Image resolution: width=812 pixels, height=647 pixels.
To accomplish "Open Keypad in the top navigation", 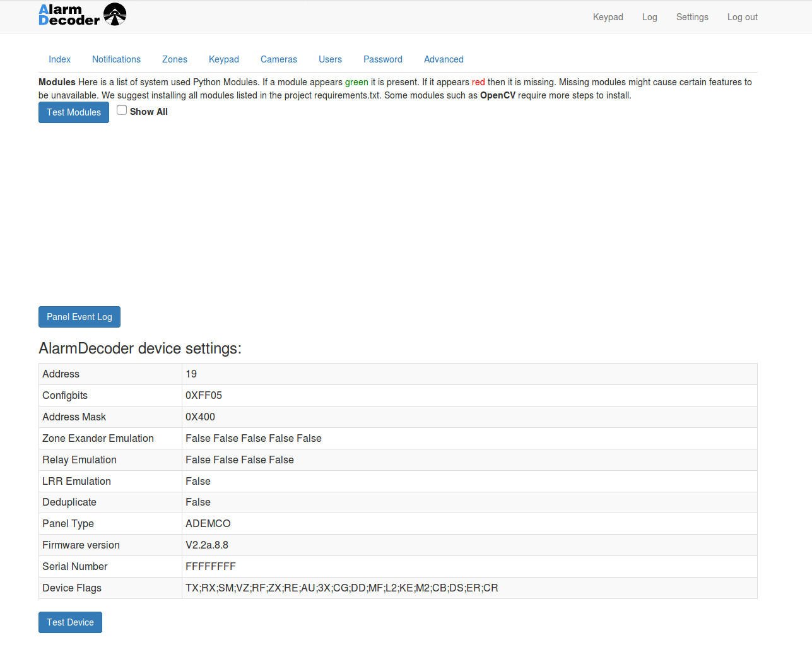I will [608, 17].
